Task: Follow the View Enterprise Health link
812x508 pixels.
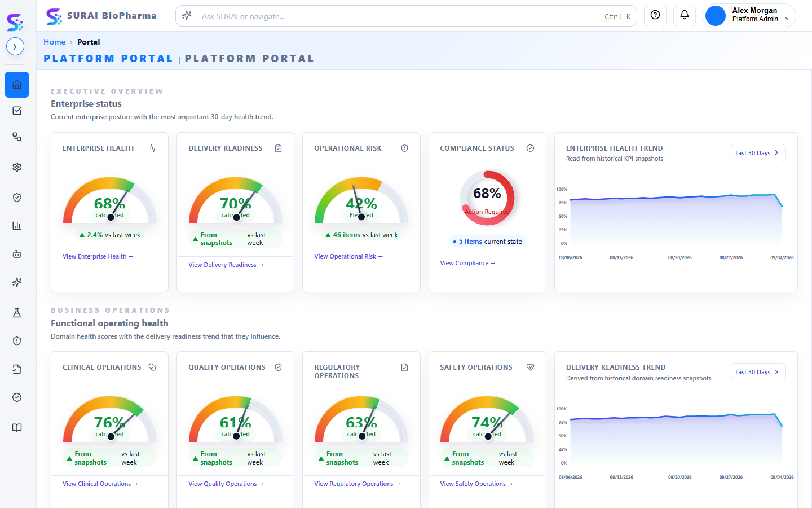Action: click(x=98, y=256)
